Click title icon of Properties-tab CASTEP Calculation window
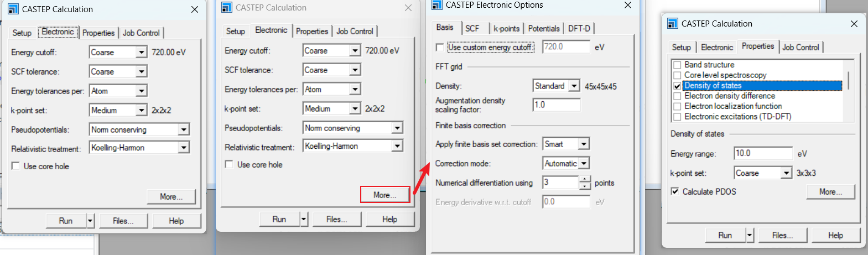Screen dimensions: 868x255 [x=673, y=23]
